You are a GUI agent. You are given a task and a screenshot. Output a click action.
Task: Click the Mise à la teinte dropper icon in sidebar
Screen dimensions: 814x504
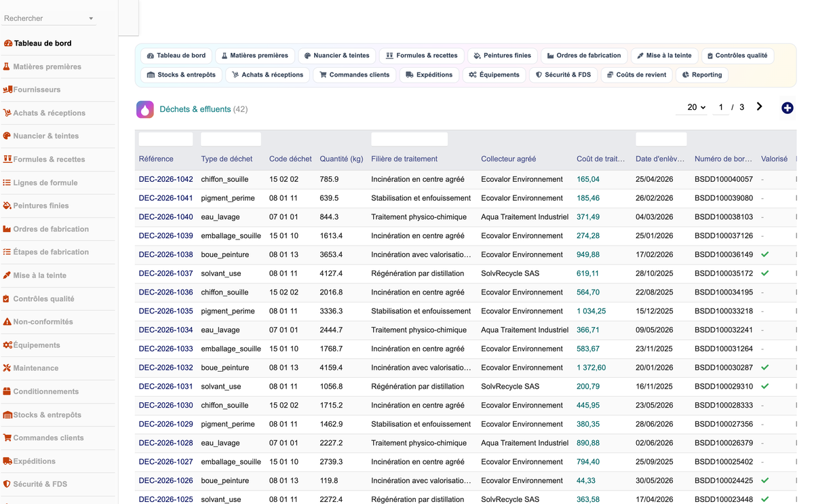click(7, 275)
